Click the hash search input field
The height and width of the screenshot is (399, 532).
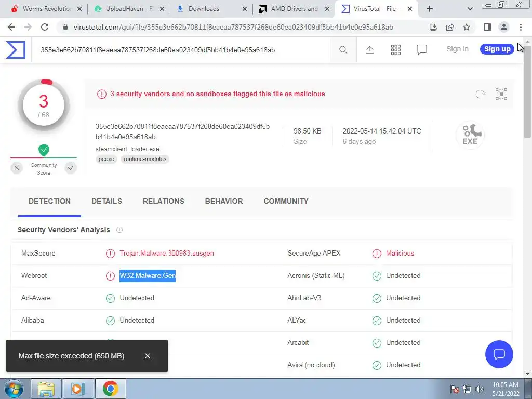180,50
